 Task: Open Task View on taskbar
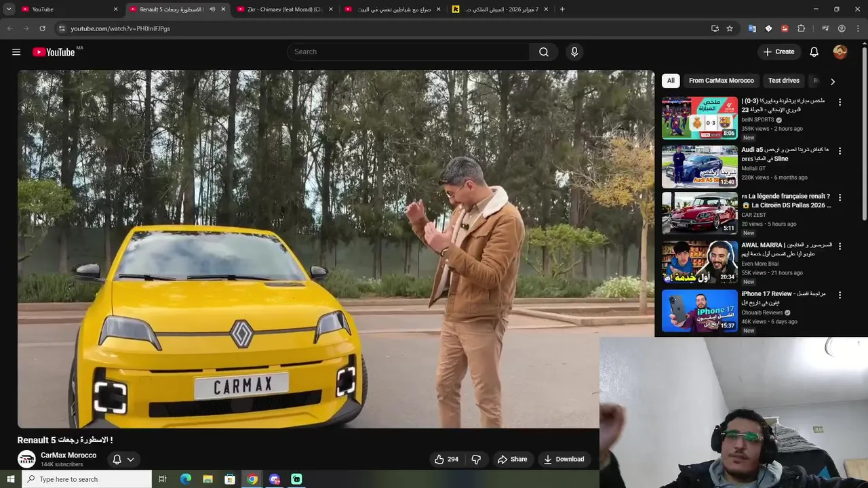[x=163, y=479]
